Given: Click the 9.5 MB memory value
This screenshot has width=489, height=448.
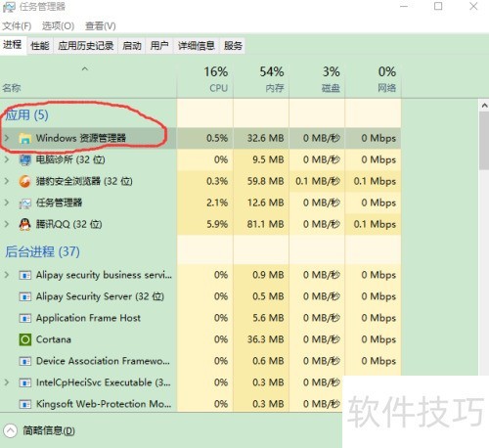Looking at the screenshot, I should click(268, 159).
